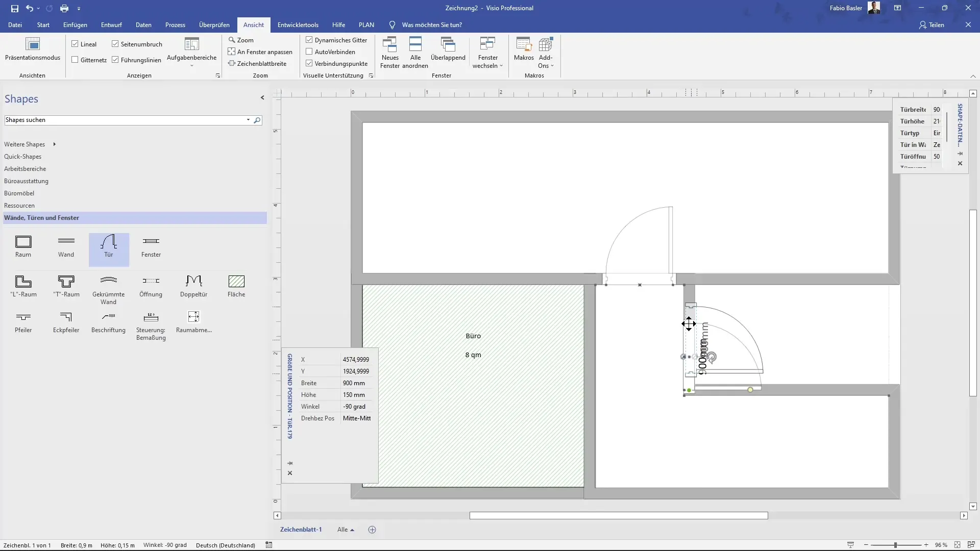
Task: Click the print icon in quick access toolbar
Action: (x=64, y=8)
